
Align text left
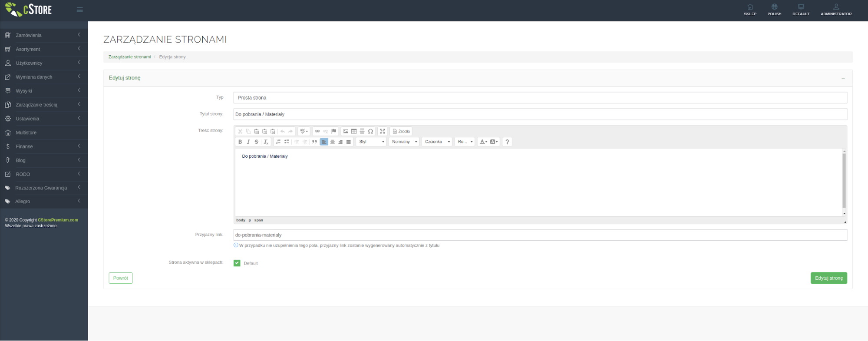pyautogui.click(x=324, y=142)
